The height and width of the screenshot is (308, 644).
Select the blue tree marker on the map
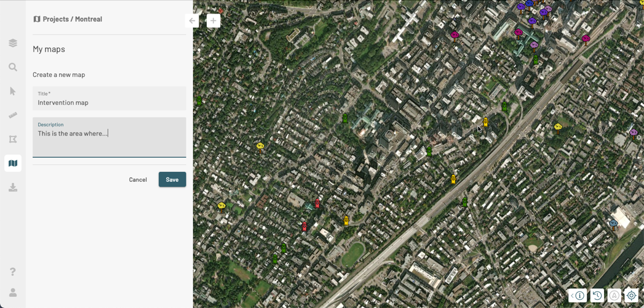point(613,224)
